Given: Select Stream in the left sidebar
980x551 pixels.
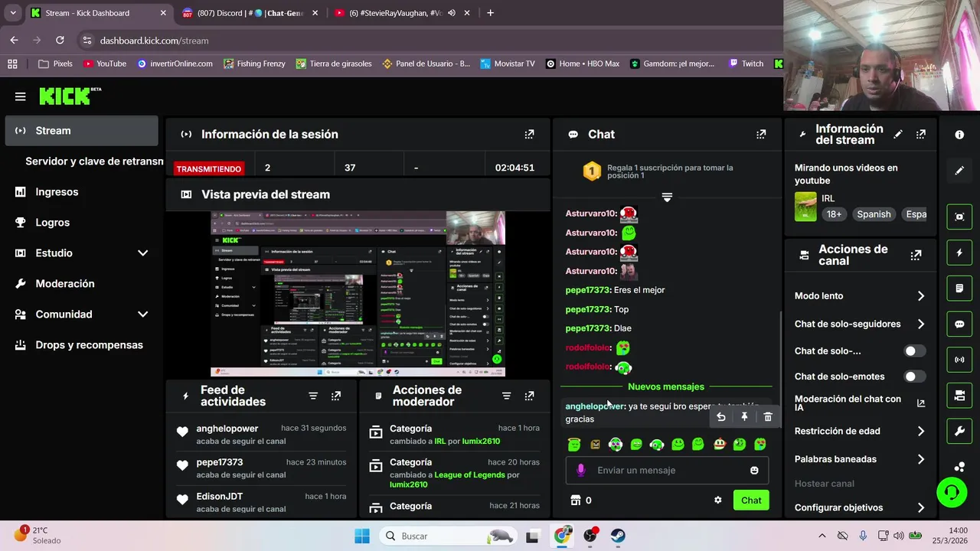Looking at the screenshot, I should 81,131.
